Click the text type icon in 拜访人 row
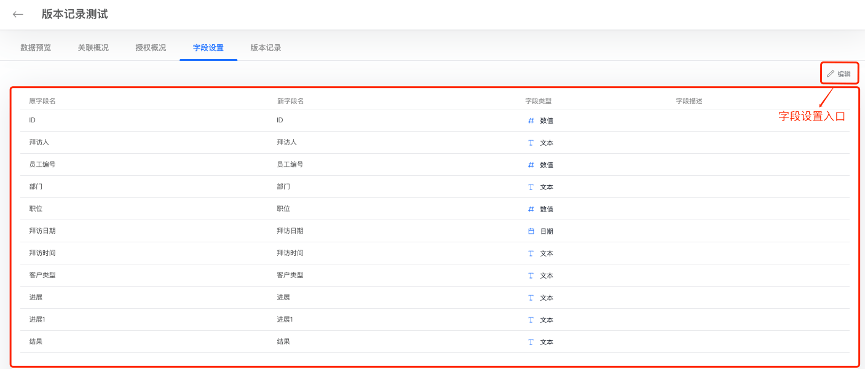The width and height of the screenshot is (866, 370). pos(531,142)
